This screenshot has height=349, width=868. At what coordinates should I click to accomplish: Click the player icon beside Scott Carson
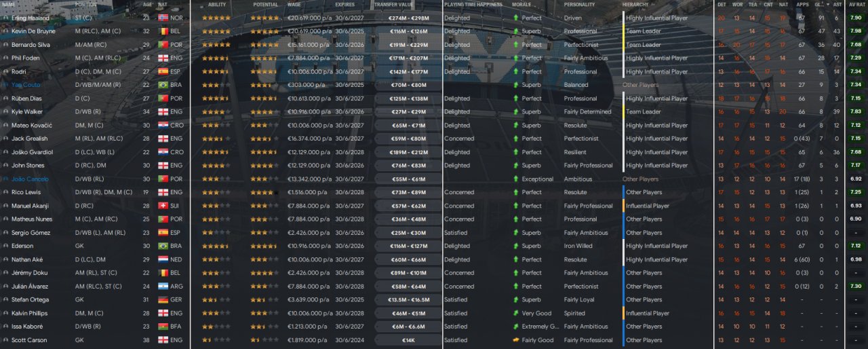pos(5,340)
